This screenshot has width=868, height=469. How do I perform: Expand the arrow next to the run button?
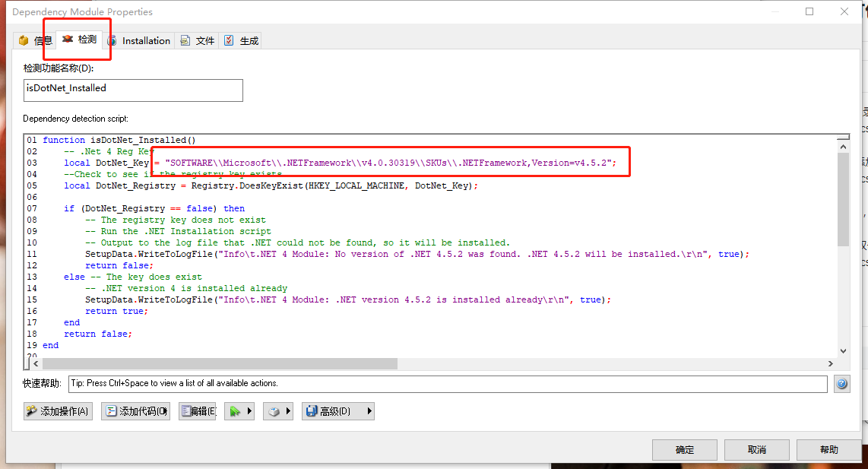tap(250, 410)
